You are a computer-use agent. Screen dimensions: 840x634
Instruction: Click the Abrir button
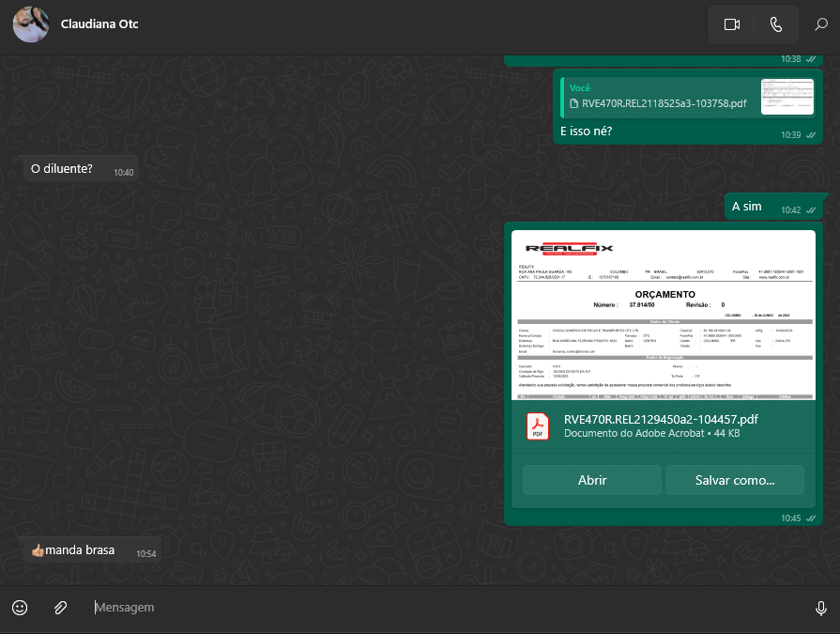point(591,480)
